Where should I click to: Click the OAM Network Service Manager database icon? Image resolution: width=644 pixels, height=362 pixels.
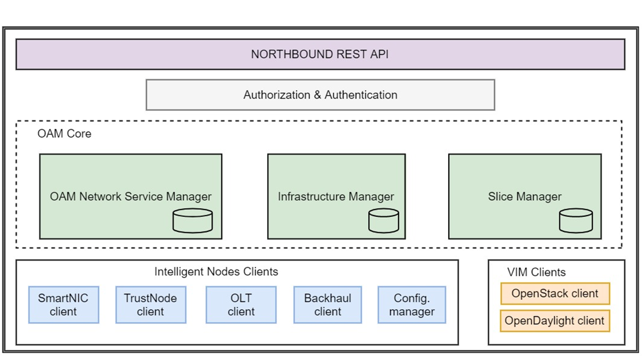[x=193, y=221]
